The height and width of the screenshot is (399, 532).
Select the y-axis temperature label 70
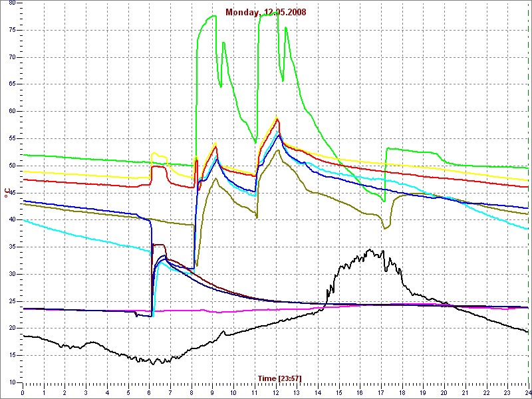12,57
